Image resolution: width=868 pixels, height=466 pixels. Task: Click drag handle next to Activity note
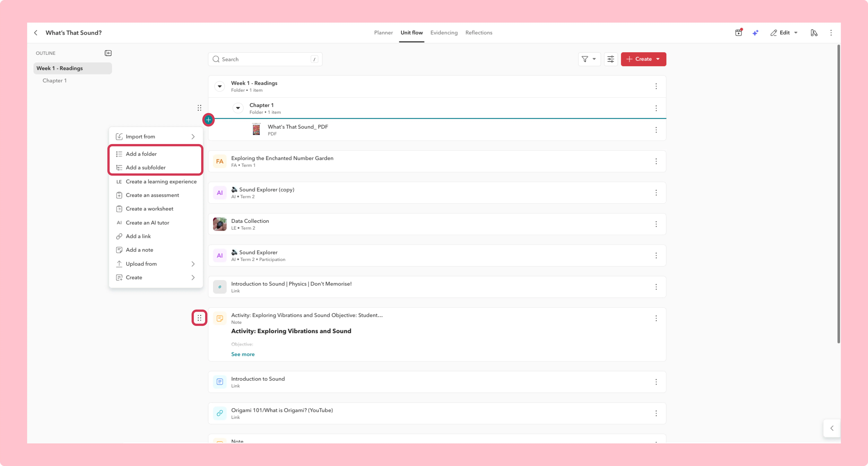199,318
